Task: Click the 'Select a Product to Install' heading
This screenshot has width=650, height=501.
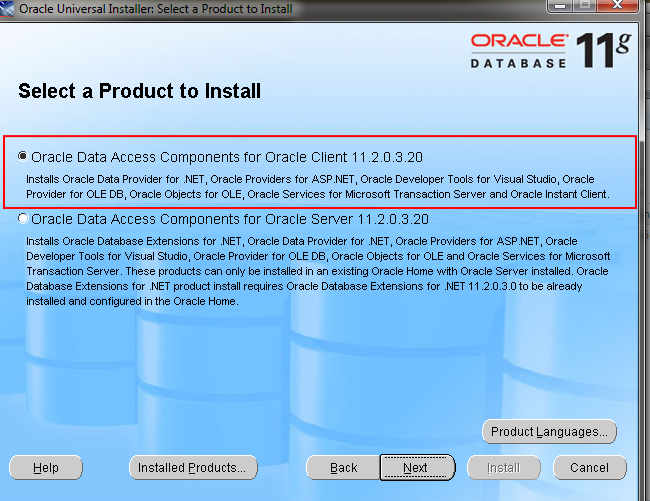Action: [139, 91]
